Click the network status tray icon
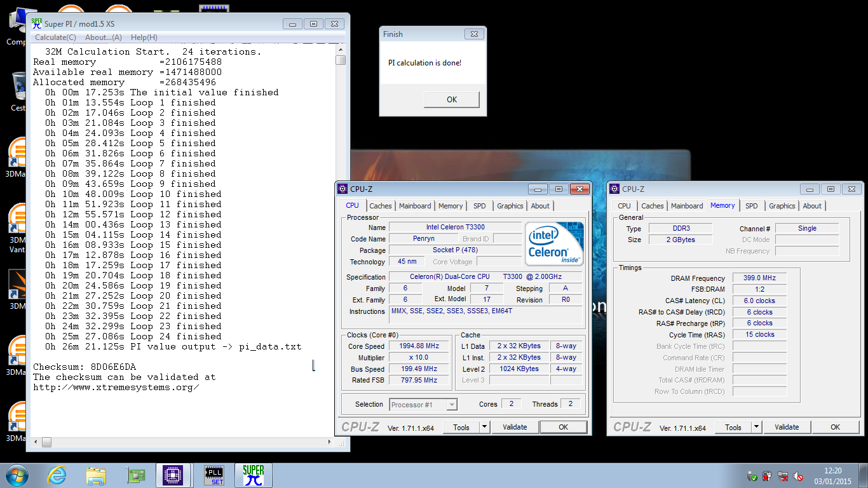The image size is (868, 488). pos(783,476)
